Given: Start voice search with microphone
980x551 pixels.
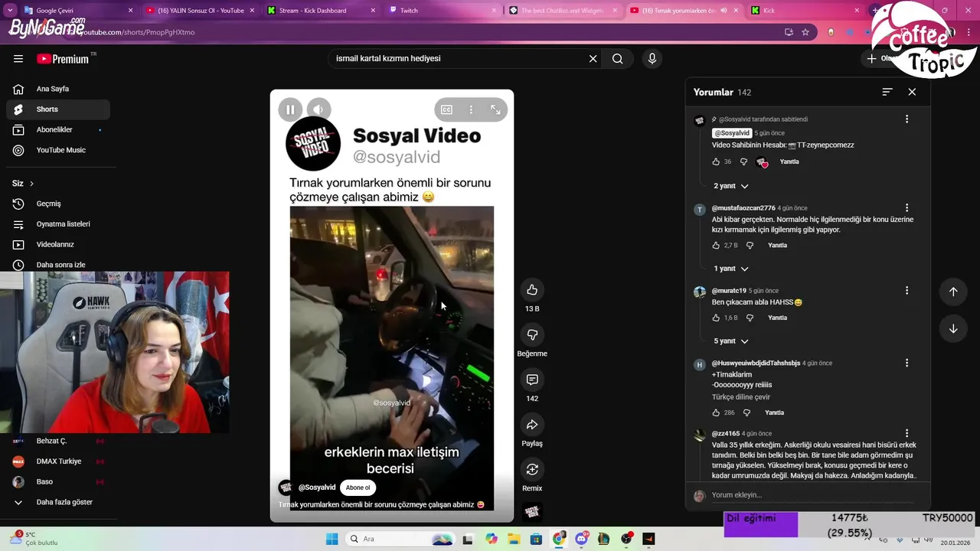Looking at the screenshot, I should click(x=652, y=59).
